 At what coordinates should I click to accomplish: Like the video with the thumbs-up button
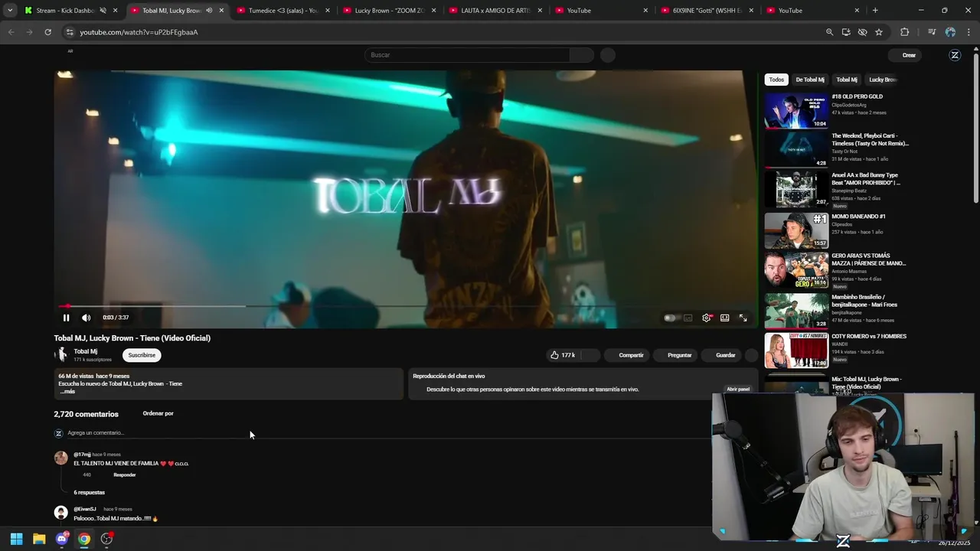coord(563,355)
